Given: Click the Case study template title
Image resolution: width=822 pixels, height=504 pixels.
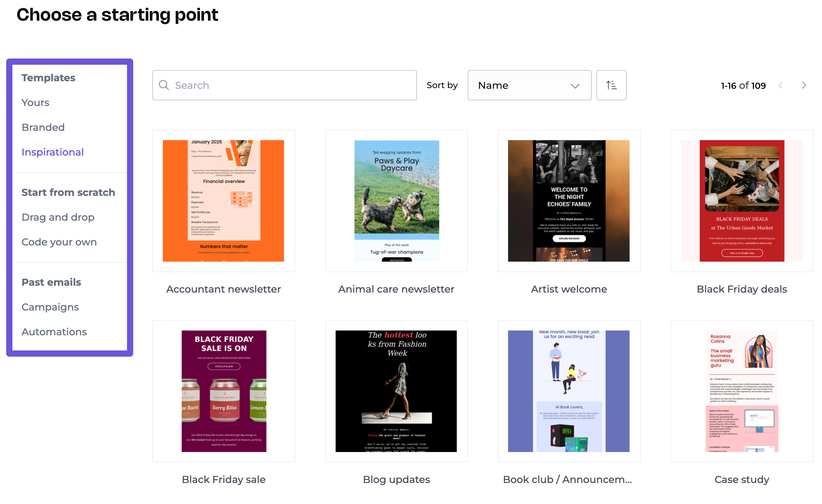Looking at the screenshot, I should point(741,480).
